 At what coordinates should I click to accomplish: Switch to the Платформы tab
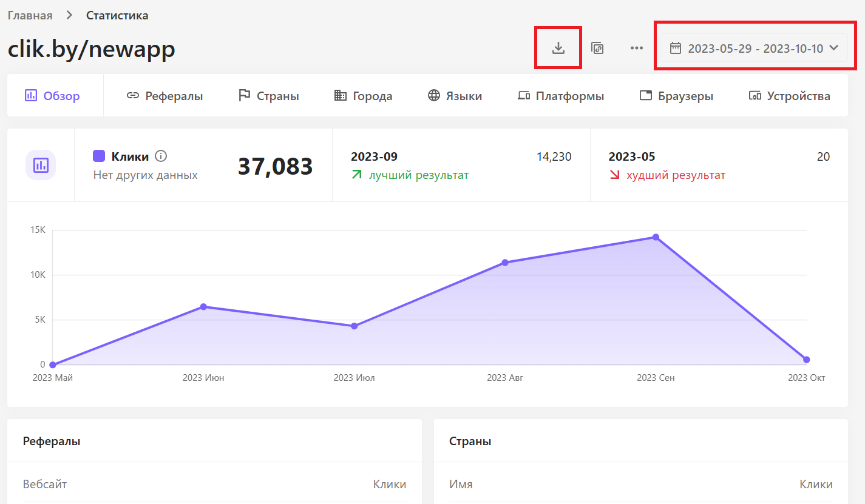(560, 96)
